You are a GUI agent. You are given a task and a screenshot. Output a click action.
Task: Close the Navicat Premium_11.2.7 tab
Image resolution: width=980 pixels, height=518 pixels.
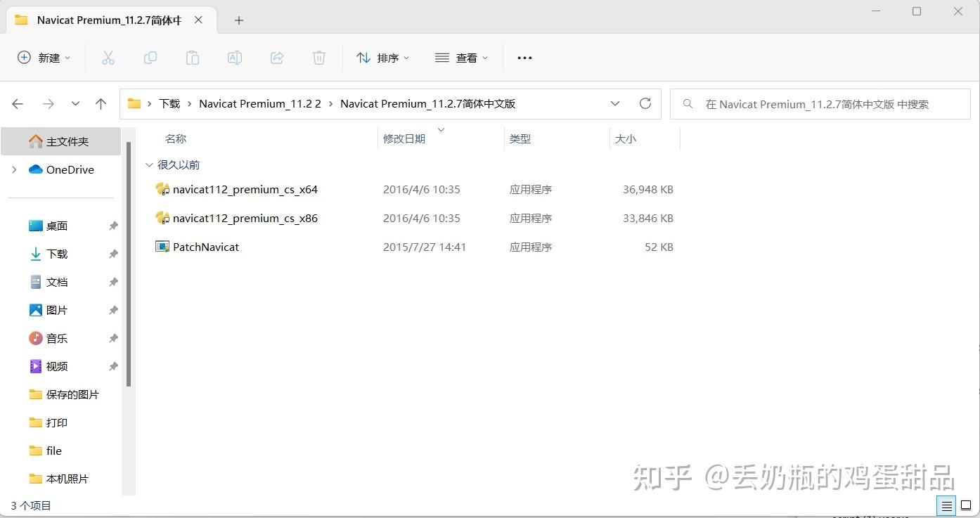coord(198,20)
